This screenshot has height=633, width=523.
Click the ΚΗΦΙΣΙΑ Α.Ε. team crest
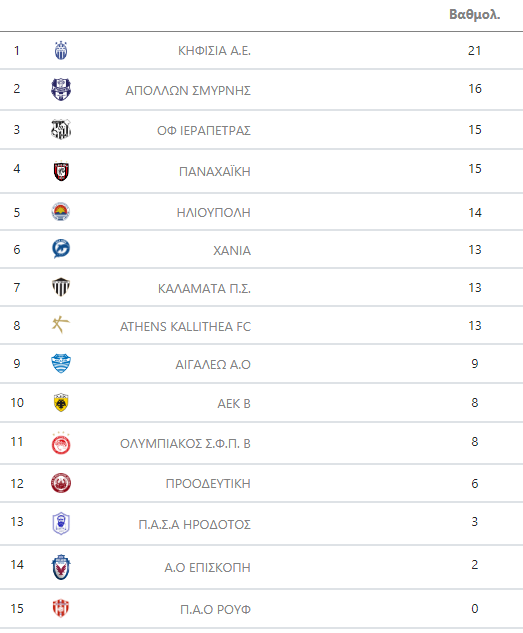61,50
